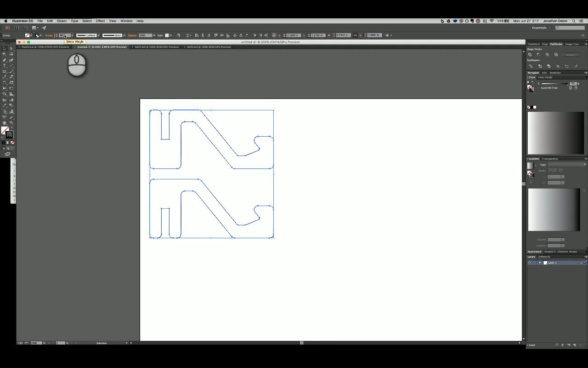Viewport: 588px width, 368px height.
Task: Select the Rectangle tool
Action: (x=4, y=71)
